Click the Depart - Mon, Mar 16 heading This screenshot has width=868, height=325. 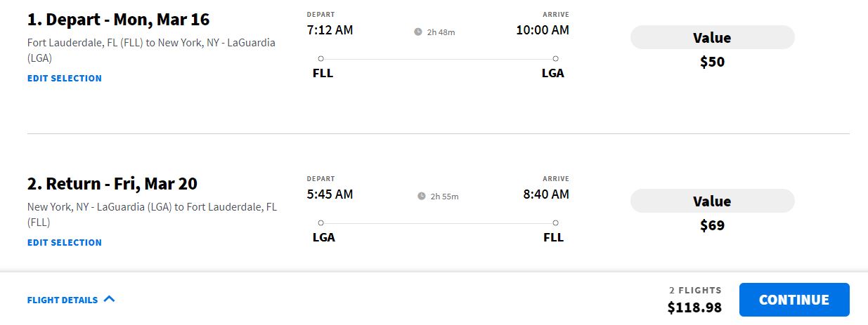coord(118,20)
